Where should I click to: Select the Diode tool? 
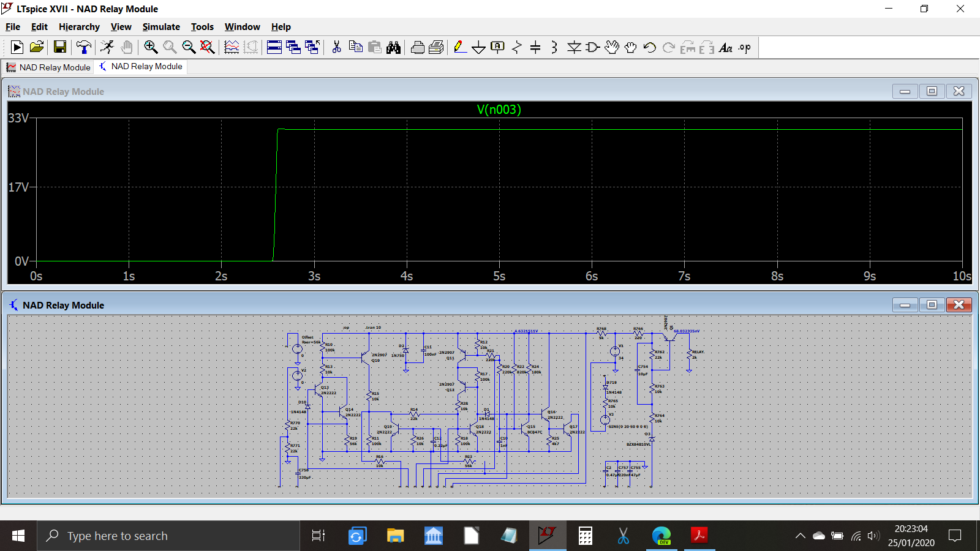574,47
